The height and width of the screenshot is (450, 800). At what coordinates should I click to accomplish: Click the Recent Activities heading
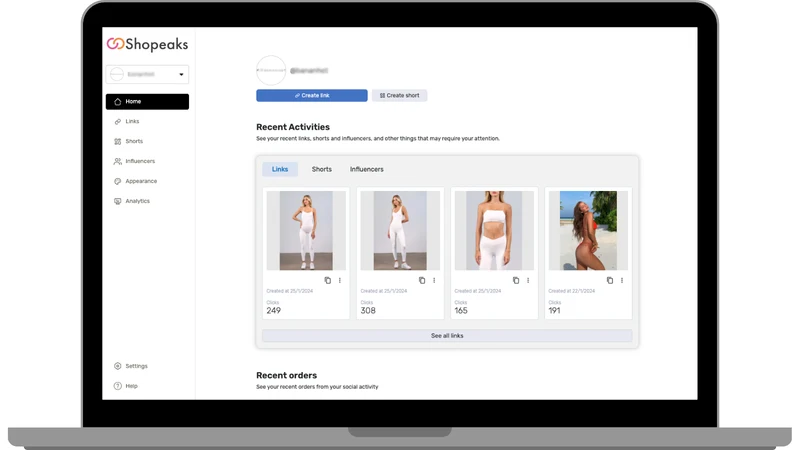pyautogui.click(x=293, y=127)
